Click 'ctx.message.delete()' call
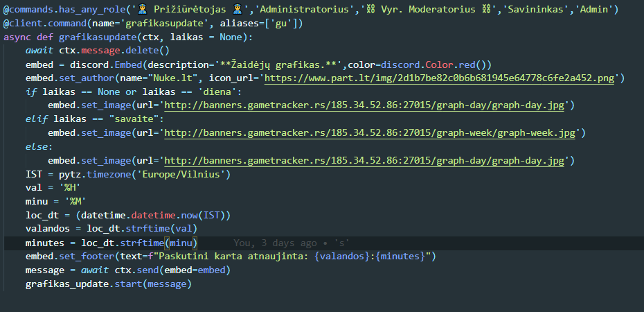Screen dimensions: 644x312 (114, 51)
